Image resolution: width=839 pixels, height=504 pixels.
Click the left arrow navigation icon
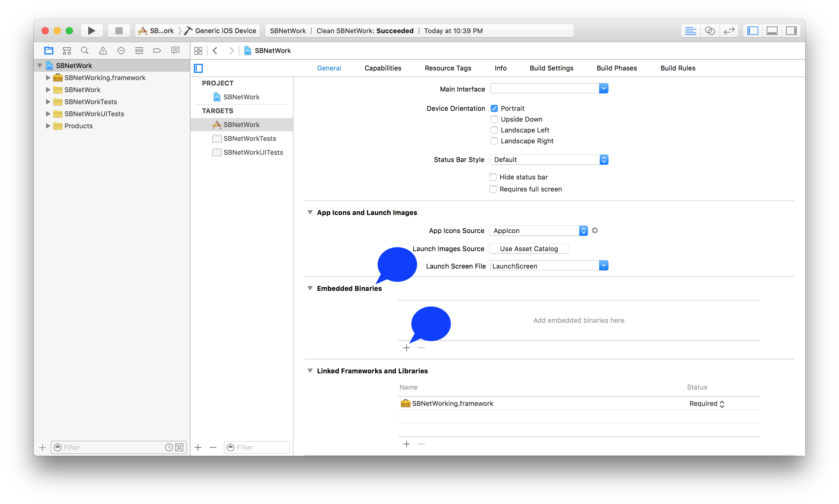[x=216, y=50]
